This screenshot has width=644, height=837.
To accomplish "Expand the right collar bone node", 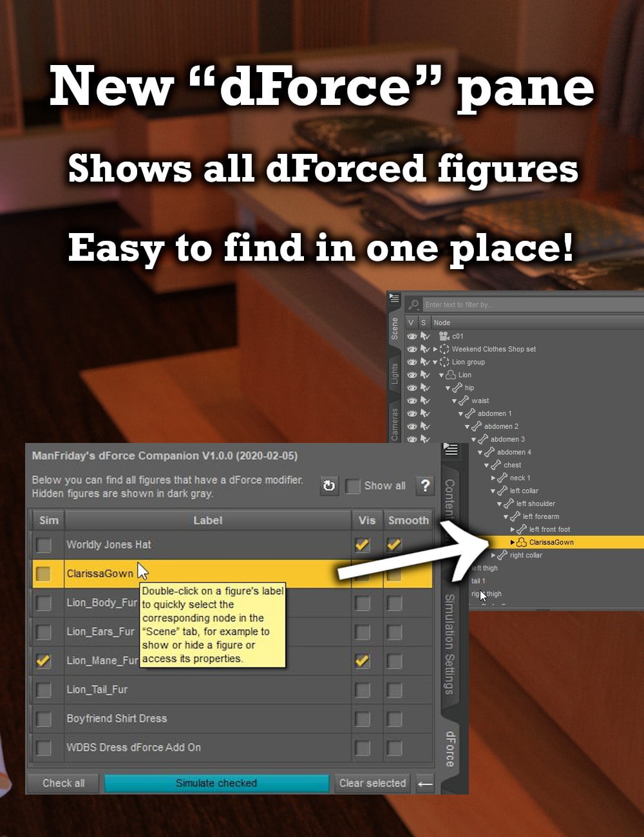I will coord(493,555).
